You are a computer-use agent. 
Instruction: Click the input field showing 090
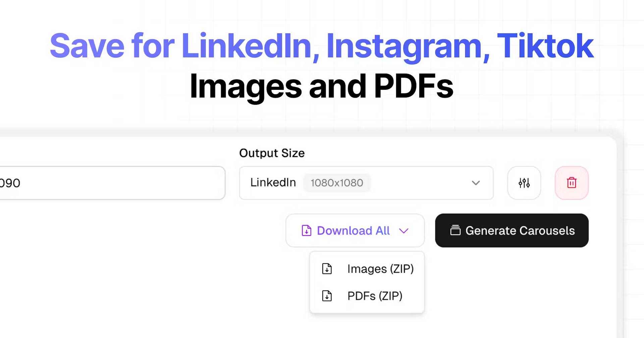point(111,183)
